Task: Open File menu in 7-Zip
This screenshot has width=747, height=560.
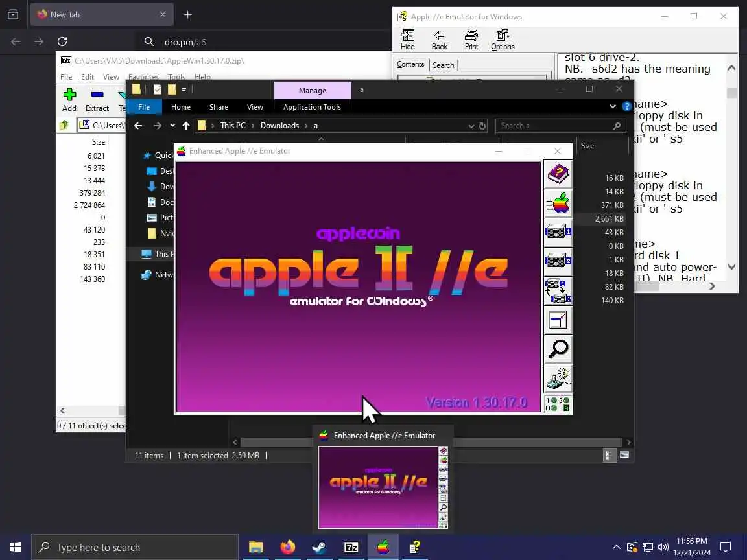Action: coord(66,76)
